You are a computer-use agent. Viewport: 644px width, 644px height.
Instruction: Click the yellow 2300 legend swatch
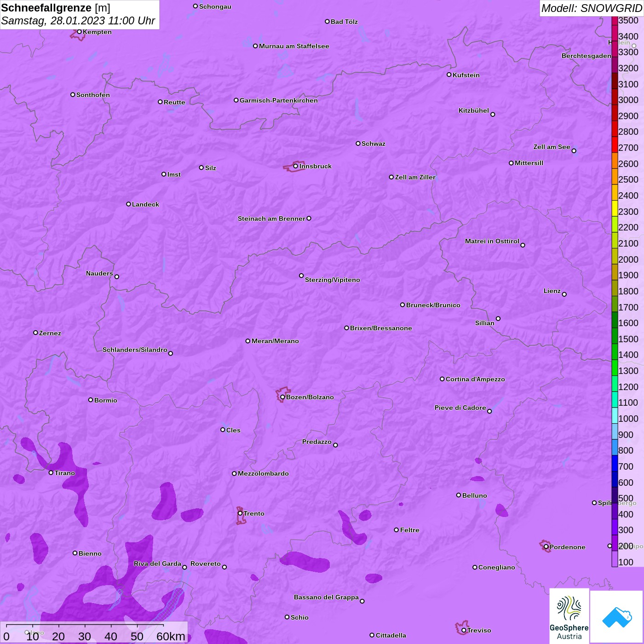[615, 208]
